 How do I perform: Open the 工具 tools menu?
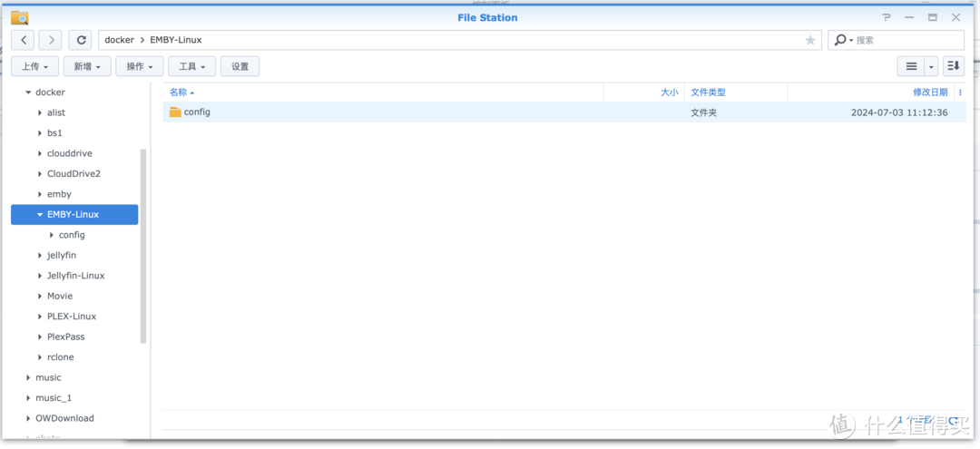coord(192,66)
